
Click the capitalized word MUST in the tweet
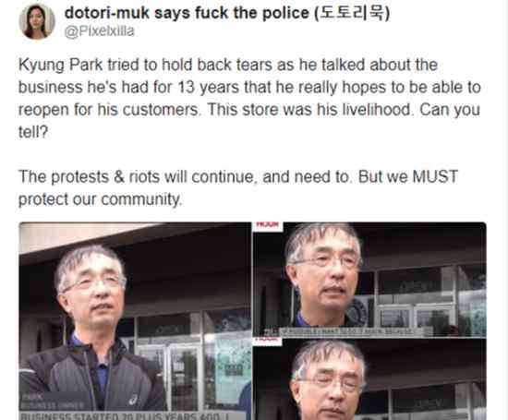coord(435,177)
